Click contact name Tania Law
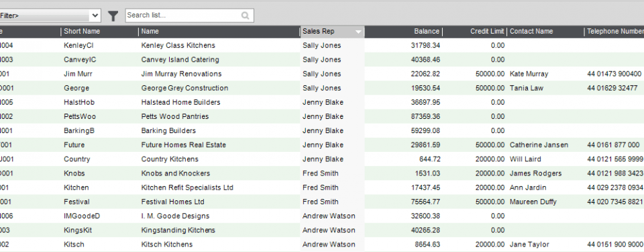The height and width of the screenshot is (252, 644). (527, 88)
